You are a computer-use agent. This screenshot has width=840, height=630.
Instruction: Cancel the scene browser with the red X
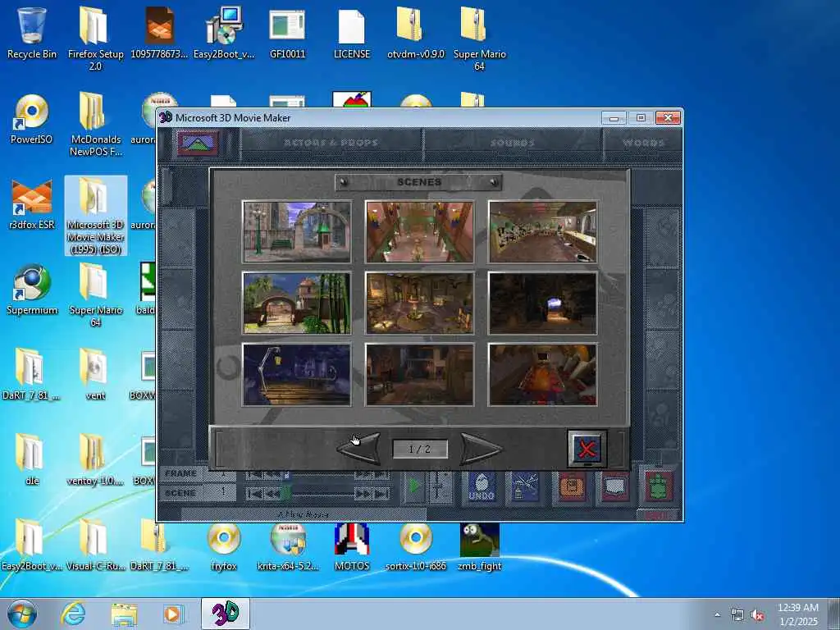click(587, 449)
